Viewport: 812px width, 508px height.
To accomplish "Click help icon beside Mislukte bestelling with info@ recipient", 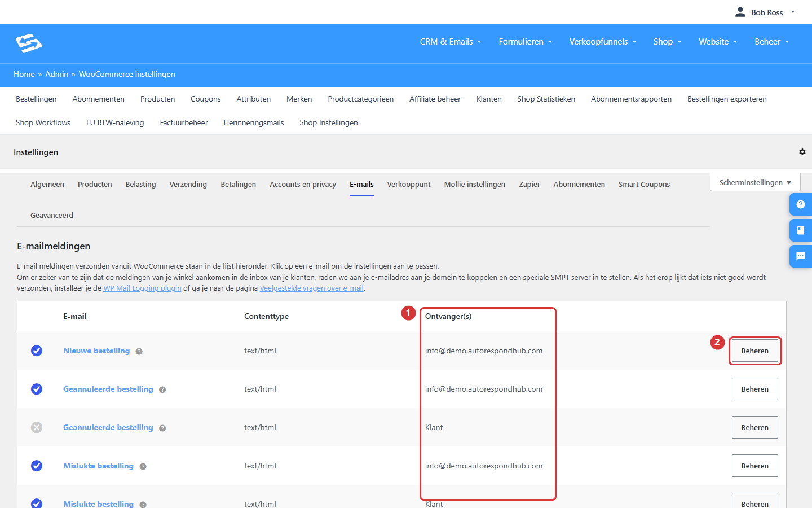I will point(143,466).
